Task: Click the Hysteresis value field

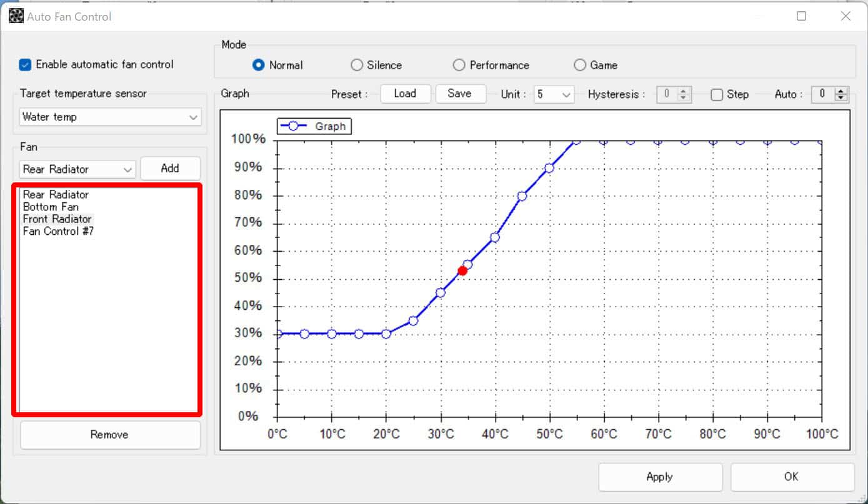Action: [x=667, y=94]
